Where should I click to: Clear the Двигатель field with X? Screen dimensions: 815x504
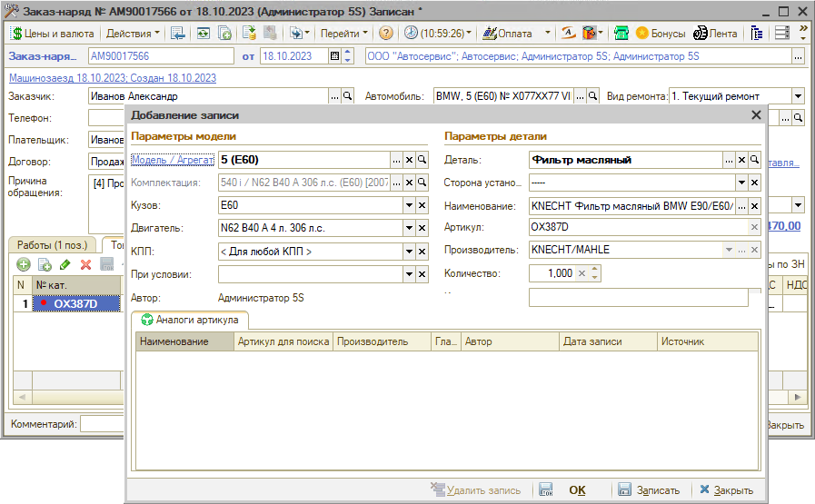click(422, 228)
